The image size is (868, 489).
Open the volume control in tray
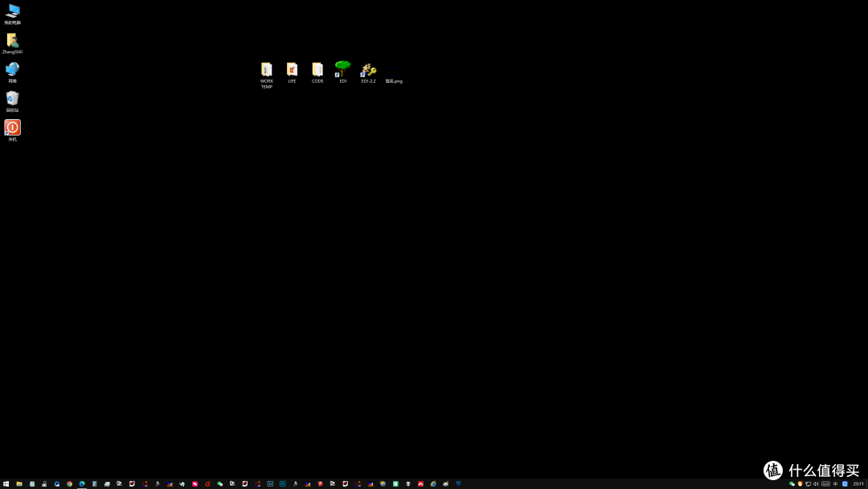[x=816, y=483]
